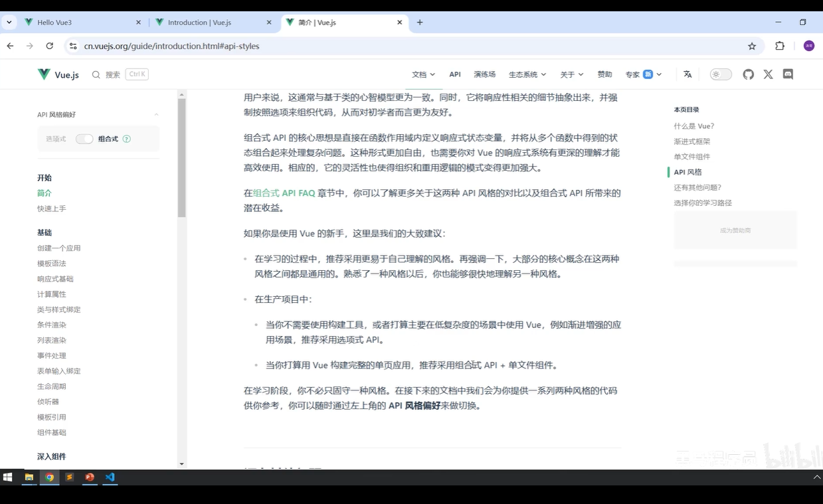This screenshot has width=823, height=504.
Task: Open the browser extensions puzzle icon
Action: (x=780, y=46)
